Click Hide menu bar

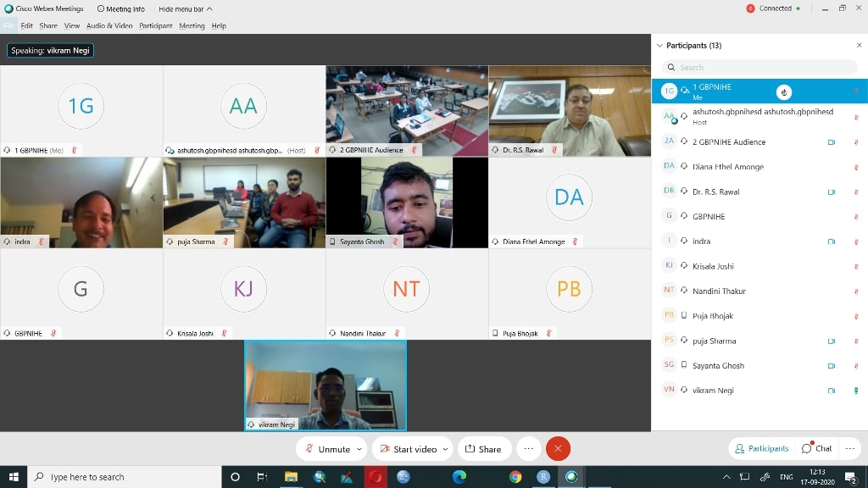pyautogui.click(x=185, y=9)
